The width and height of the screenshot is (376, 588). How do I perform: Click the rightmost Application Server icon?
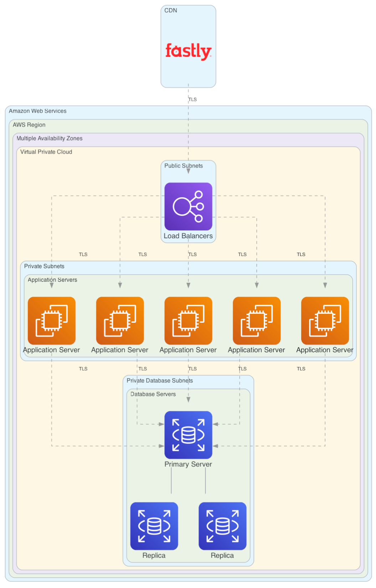tap(325, 320)
